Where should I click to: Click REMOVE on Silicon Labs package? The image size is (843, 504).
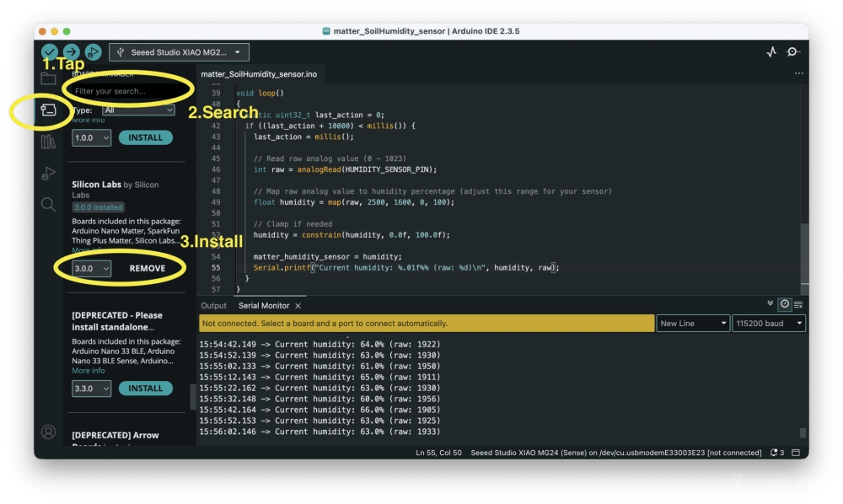click(x=147, y=267)
